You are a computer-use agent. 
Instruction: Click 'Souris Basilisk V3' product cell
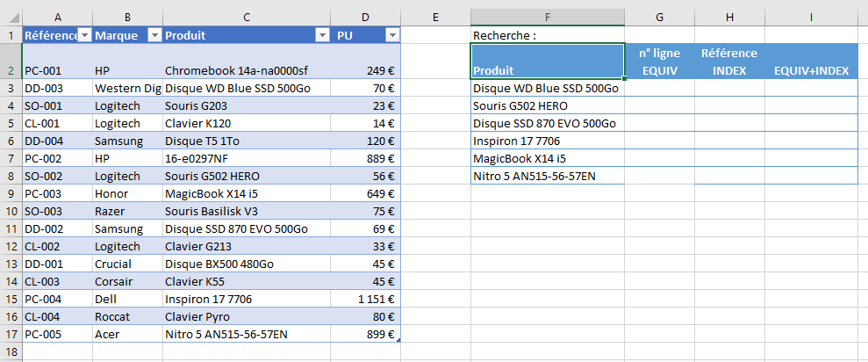(247, 211)
